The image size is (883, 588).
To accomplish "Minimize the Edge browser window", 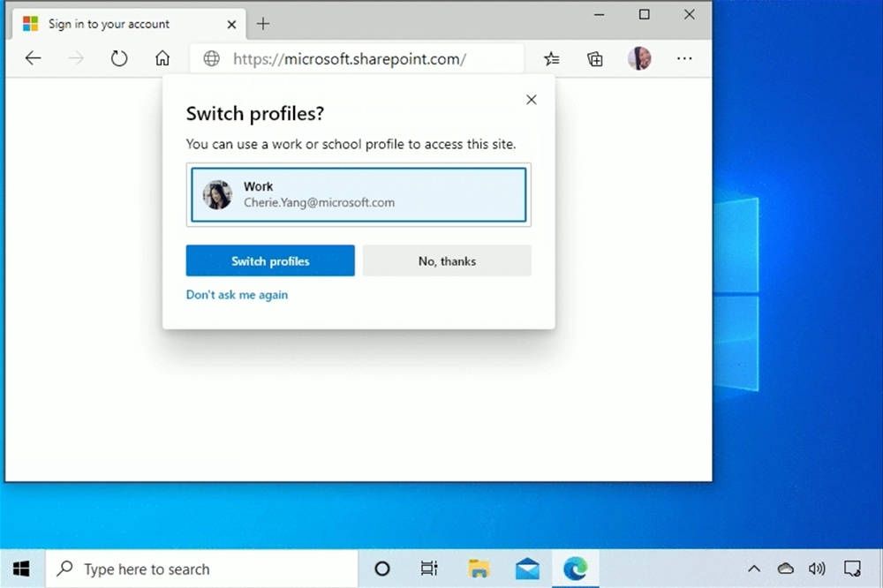I will click(600, 15).
